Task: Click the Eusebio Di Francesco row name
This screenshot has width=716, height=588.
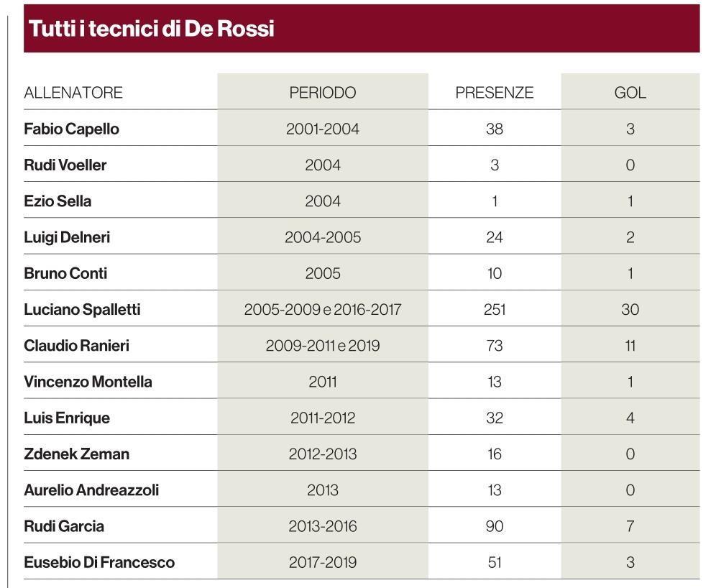Action: (99, 562)
